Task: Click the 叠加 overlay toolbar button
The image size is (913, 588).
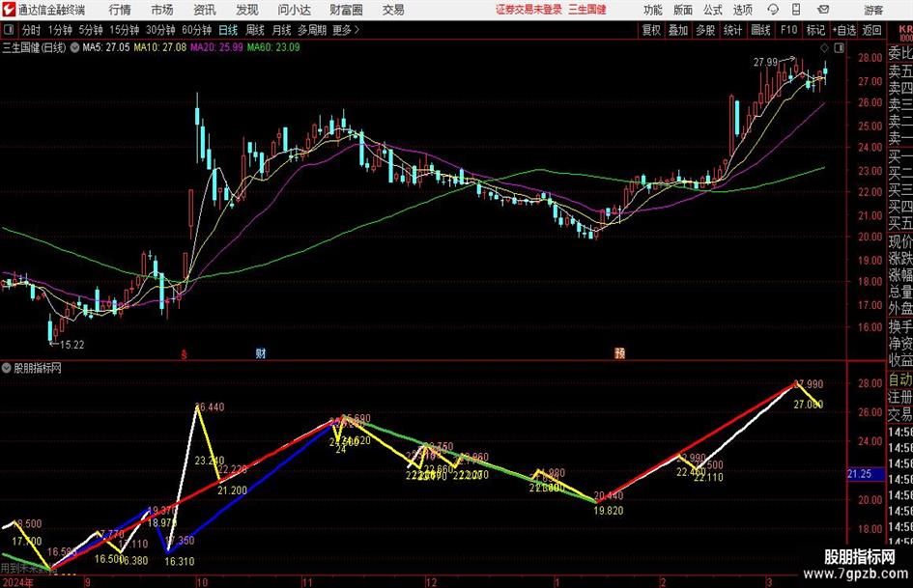Action: (x=678, y=30)
